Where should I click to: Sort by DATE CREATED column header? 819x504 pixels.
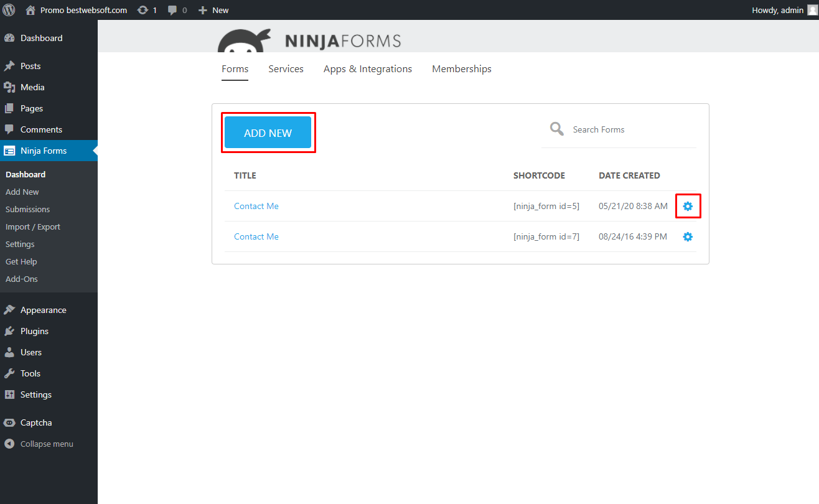[x=629, y=175]
